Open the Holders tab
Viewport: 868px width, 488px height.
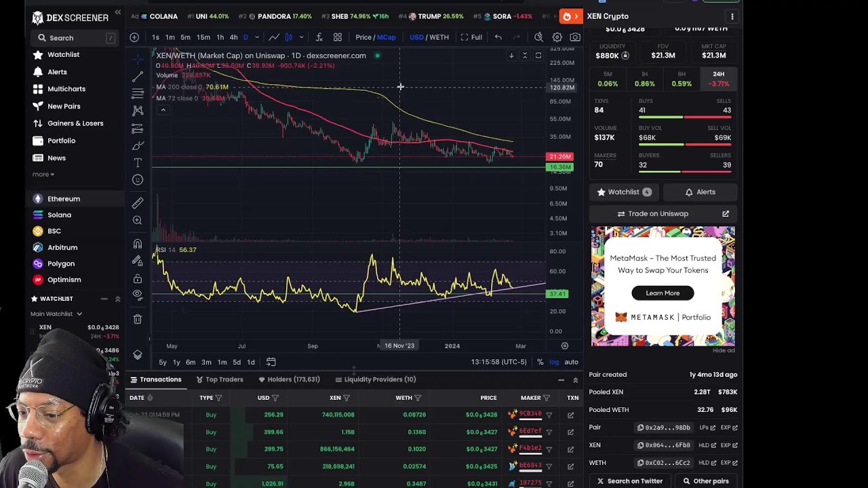coord(288,380)
